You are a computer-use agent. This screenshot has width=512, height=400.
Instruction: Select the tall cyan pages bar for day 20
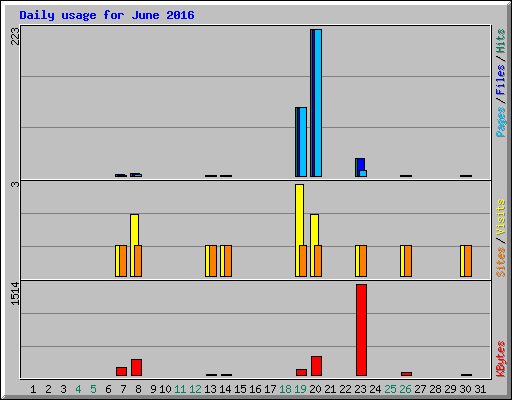318,103
